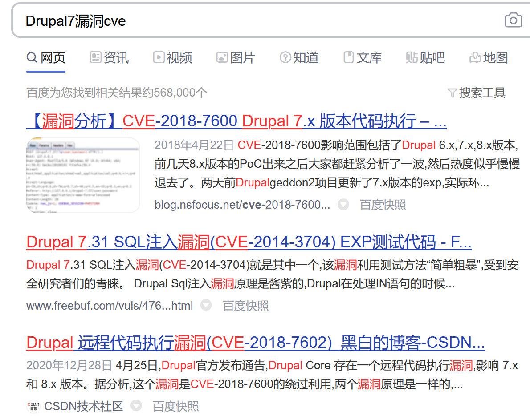
Task: Switch to the 图片 images tab
Action: (236, 57)
